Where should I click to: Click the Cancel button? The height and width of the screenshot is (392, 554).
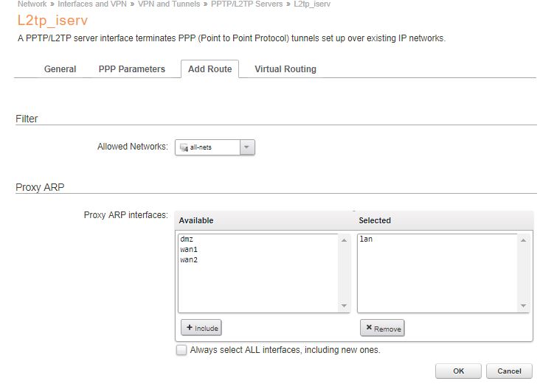pos(509,371)
